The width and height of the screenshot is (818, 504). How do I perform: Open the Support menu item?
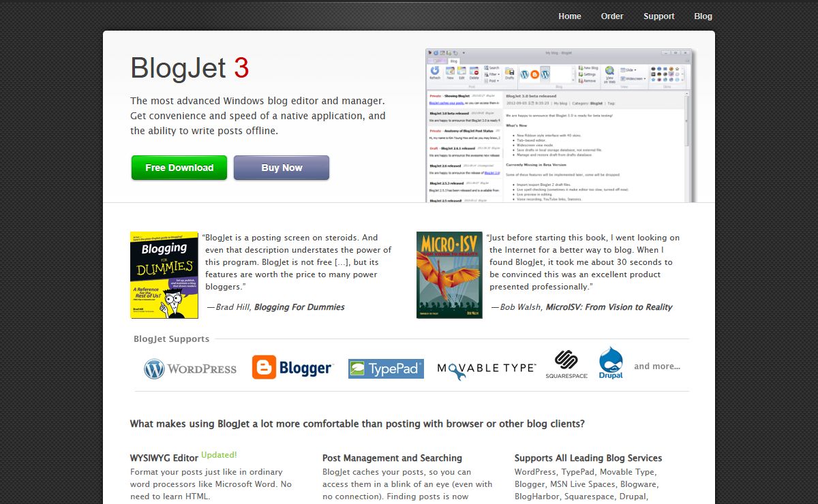[x=659, y=16]
